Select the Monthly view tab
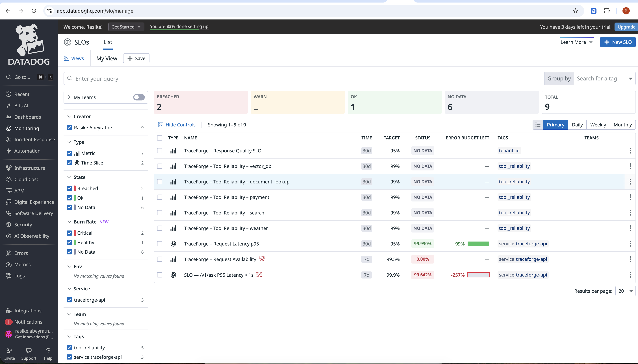 pyautogui.click(x=622, y=125)
